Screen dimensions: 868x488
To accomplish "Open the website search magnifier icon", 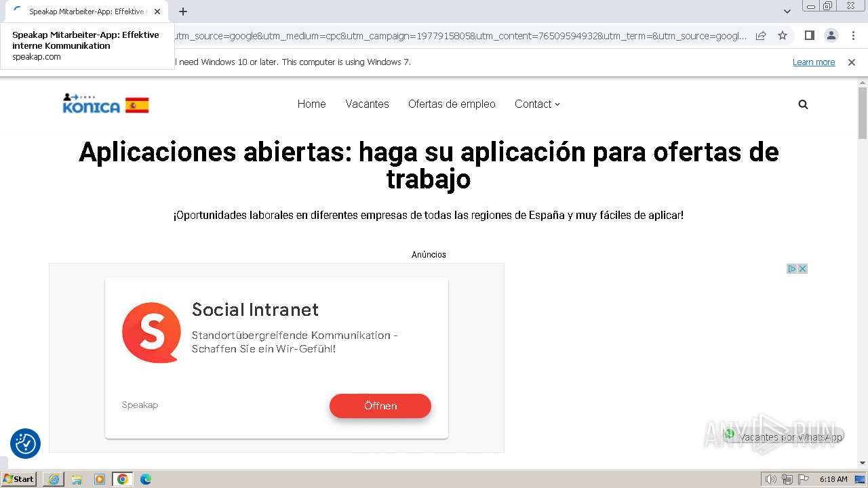I will pos(803,104).
